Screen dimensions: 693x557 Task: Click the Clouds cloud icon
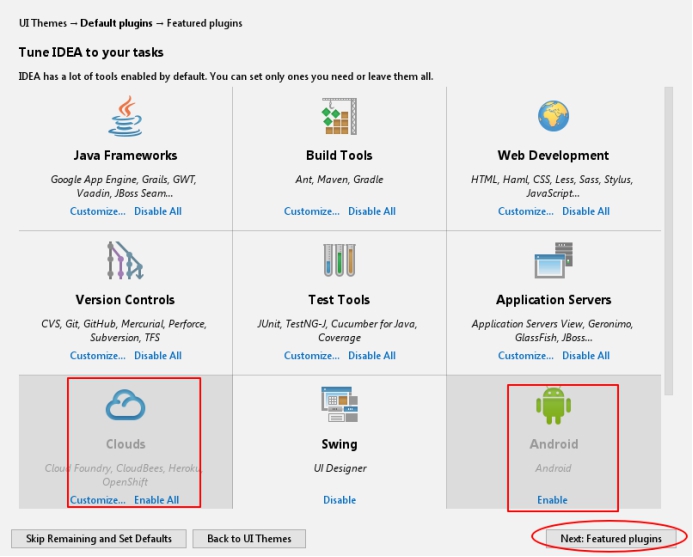(x=126, y=404)
